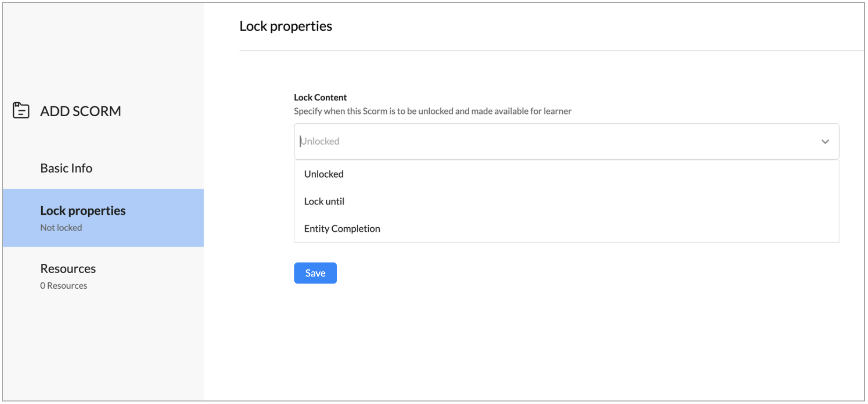Screen dimensions: 868x404
Task: Choose the Unlocked option from list
Action: [324, 174]
